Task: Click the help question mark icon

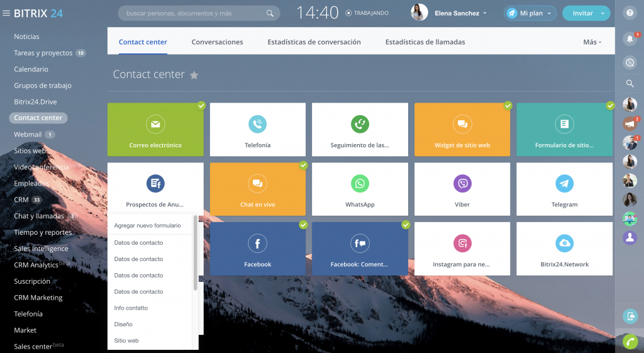Action: pyautogui.click(x=630, y=13)
